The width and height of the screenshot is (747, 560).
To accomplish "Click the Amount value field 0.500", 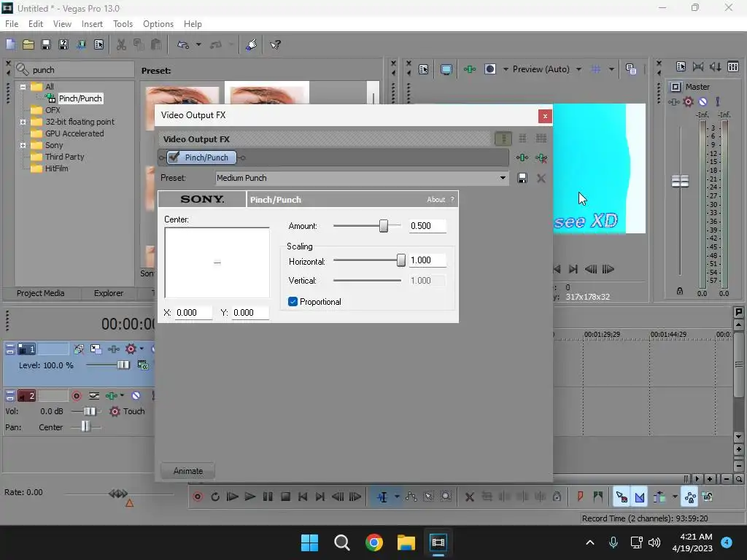I will (x=427, y=226).
